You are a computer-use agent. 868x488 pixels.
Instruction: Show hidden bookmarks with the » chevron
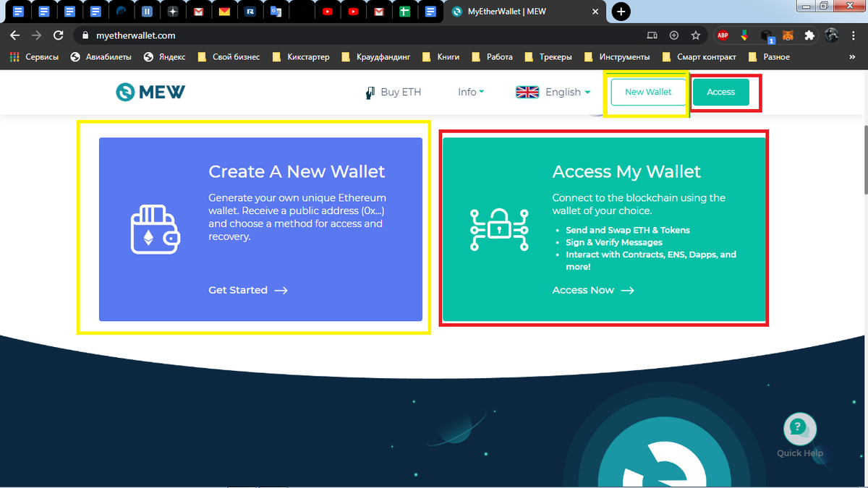click(852, 56)
